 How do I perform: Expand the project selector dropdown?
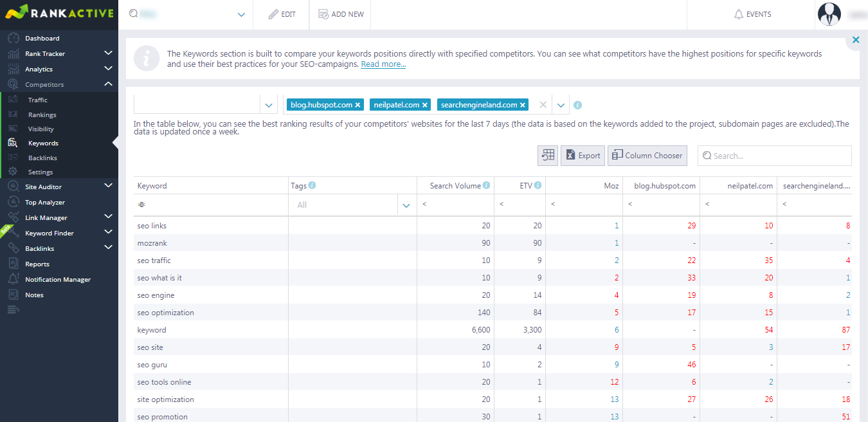[x=242, y=14]
